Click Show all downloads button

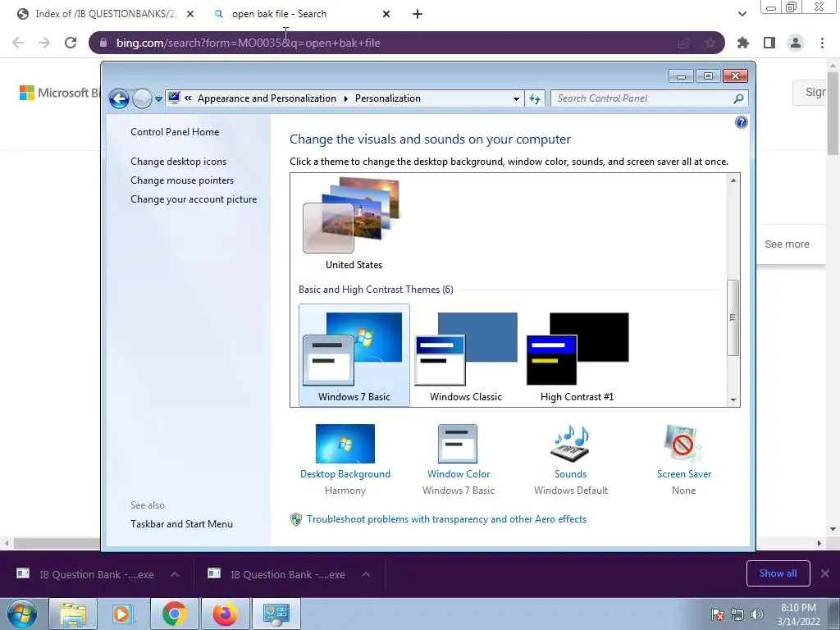[x=778, y=573]
